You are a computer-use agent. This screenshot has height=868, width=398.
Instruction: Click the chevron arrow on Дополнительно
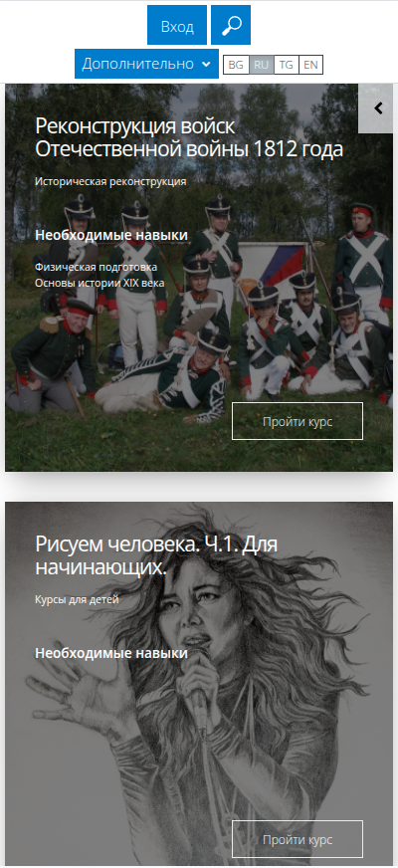(x=206, y=65)
